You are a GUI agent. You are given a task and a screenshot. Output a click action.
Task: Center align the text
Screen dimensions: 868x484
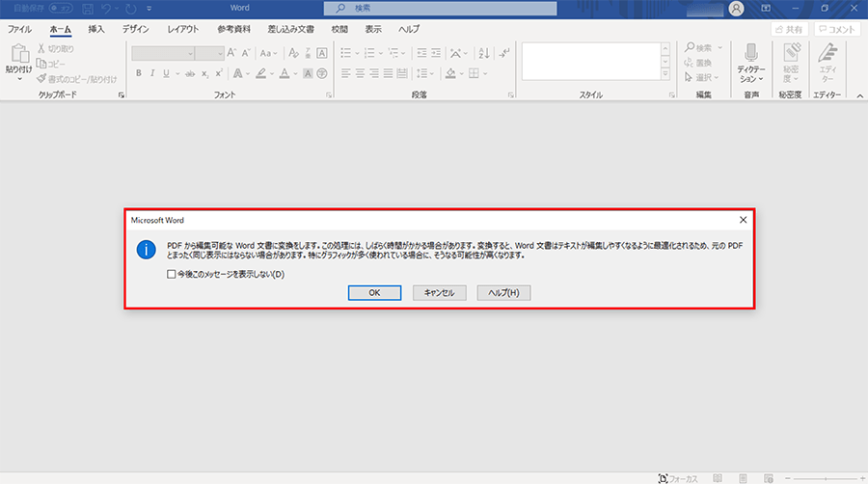[x=360, y=73]
